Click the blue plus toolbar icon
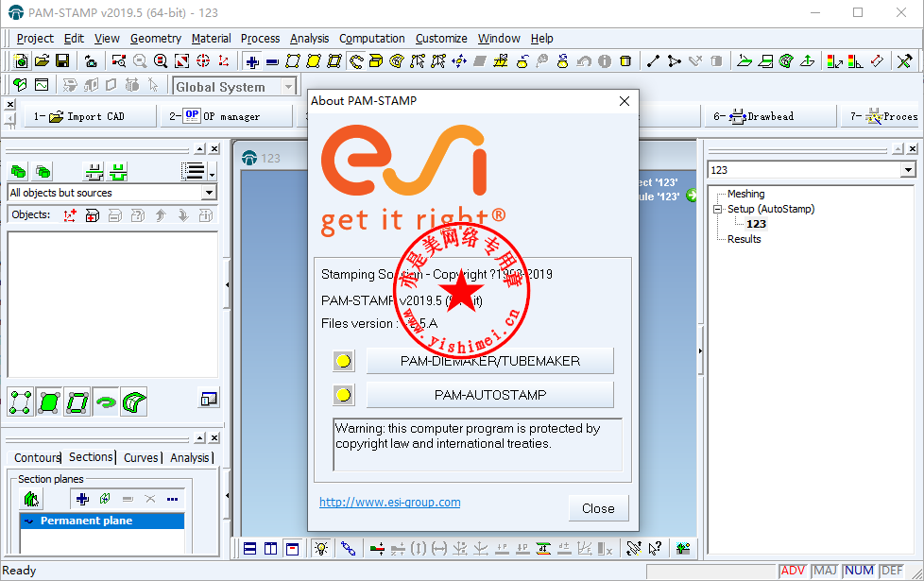 (252, 61)
